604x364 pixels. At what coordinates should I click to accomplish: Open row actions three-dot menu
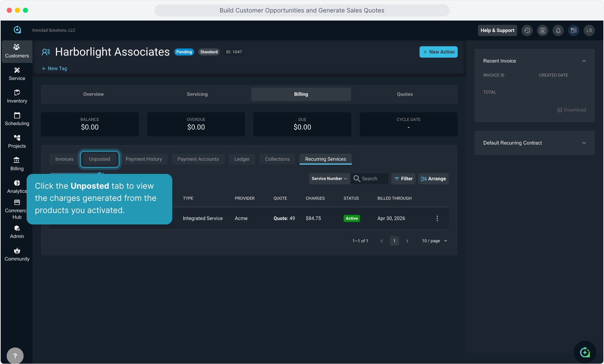[x=437, y=218]
